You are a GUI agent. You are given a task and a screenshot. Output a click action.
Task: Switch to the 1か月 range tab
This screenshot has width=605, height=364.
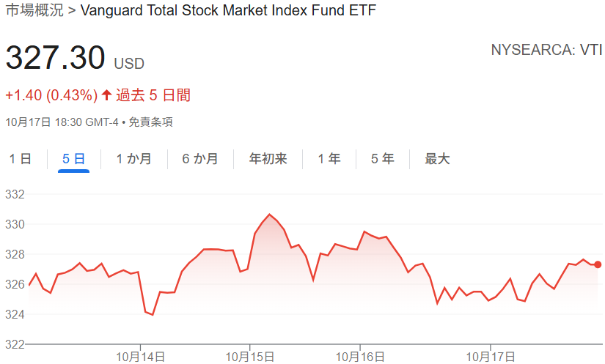pyautogui.click(x=133, y=159)
